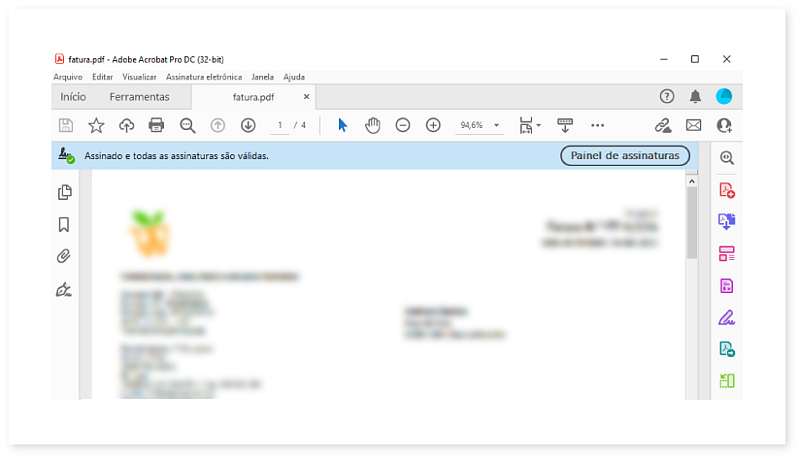Click the Save file icon
Screen dimensions: 800x459
tap(66, 125)
